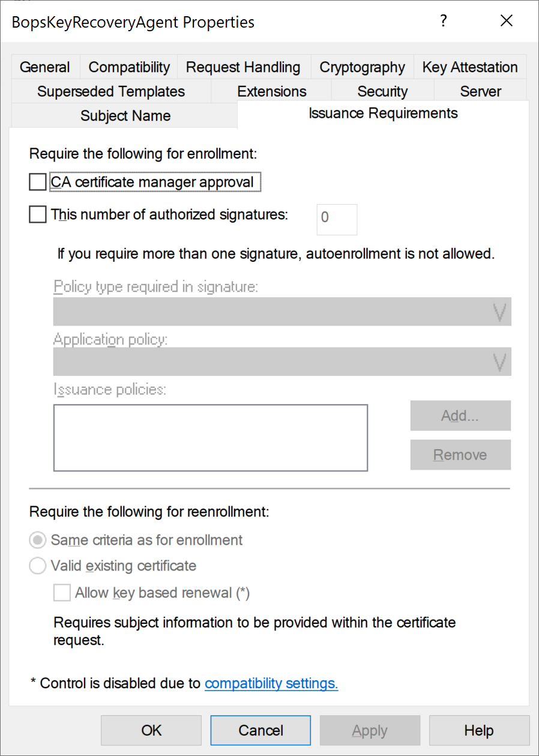Open the Cryptography tab
Viewport: 539px width, 756px height.
click(x=362, y=67)
